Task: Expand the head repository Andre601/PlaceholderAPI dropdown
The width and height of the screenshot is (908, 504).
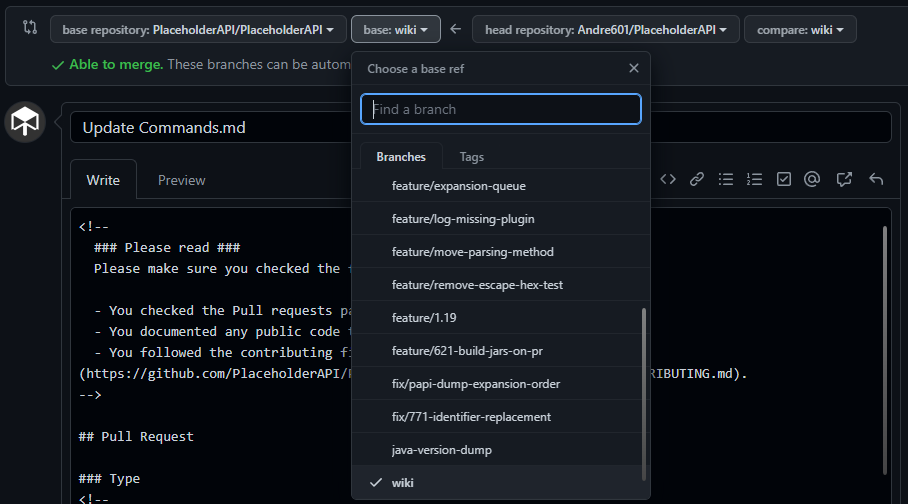Action: pyautogui.click(x=606, y=30)
